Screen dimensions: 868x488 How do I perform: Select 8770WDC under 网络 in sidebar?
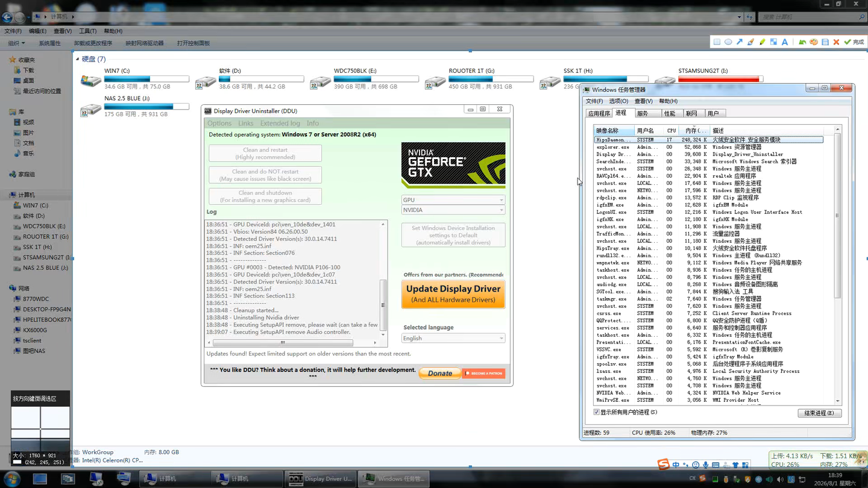pyautogui.click(x=36, y=299)
